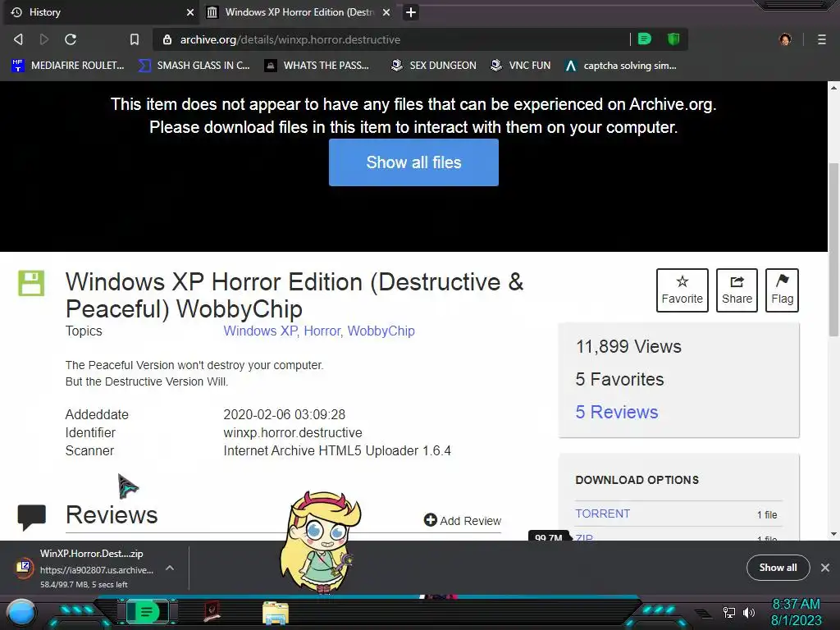The image size is (840, 630).
Task: Go back with the browser back arrow
Action: point(18,39)
